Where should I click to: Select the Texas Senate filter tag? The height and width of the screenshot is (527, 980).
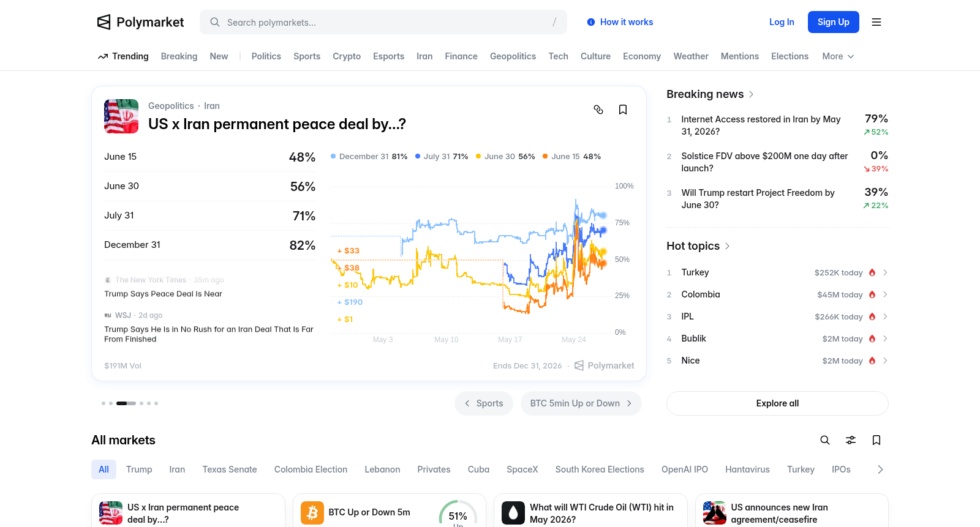click(x=230, y=469)
